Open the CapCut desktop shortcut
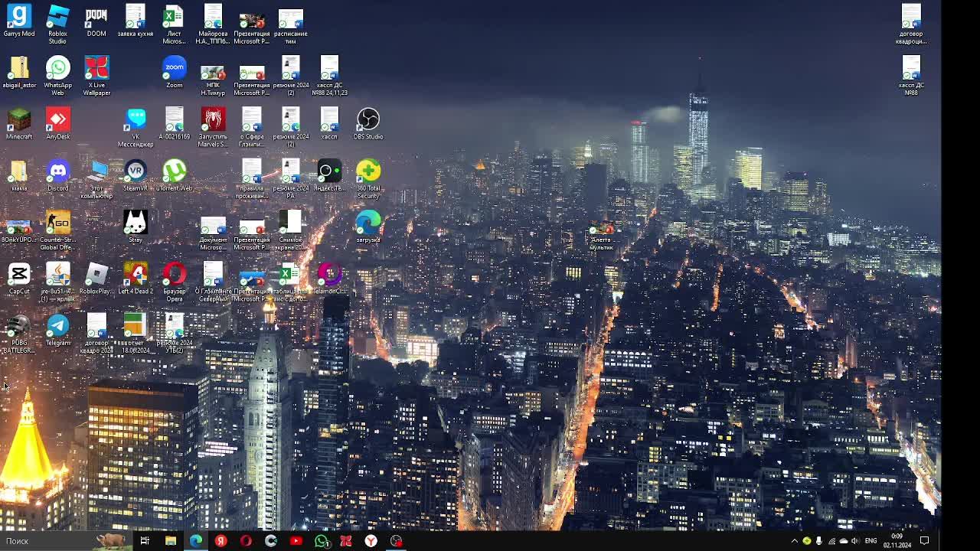980x551 pixels. tap(19, 279)
